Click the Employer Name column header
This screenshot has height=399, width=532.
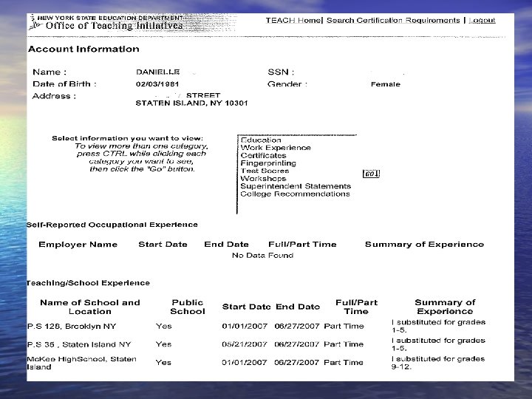click(78, 245)
